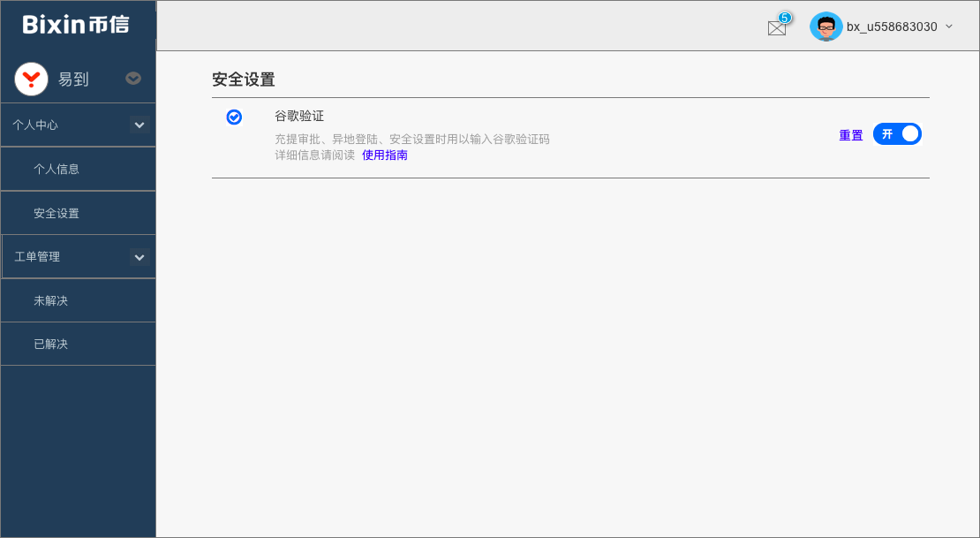Click the 个人中心 menu label
The height and width of the screenshot is (538, 980).
click(35, 125)
